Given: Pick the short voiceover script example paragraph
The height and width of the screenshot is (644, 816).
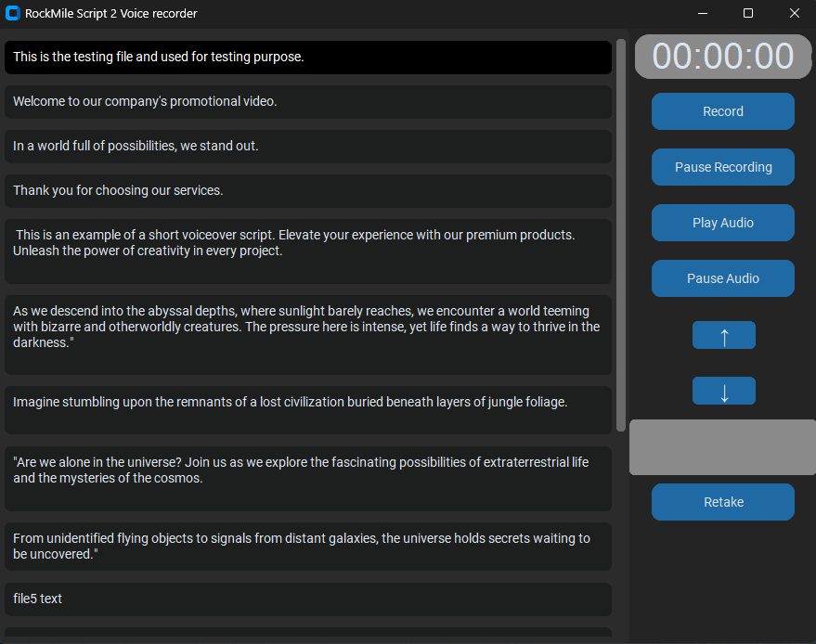Looking at the screenshot, I should [x=307, y=251].
